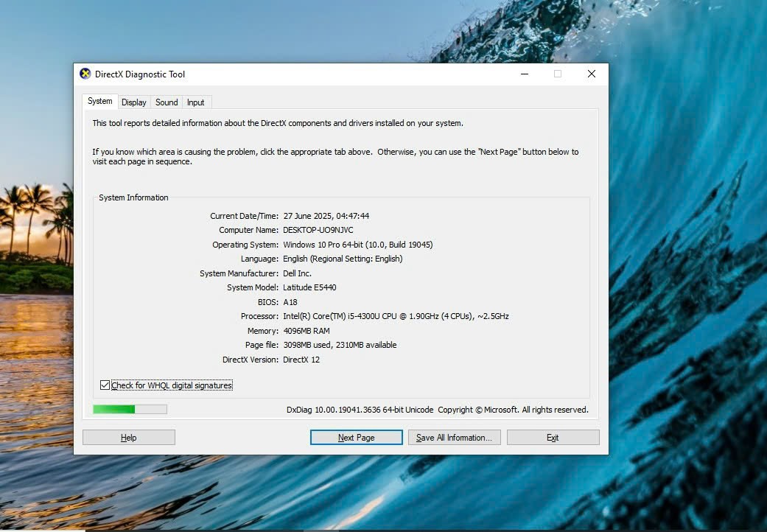Click the 4096MB RAM memory value
The height and width of the screenshot is (532, 767).
[x=307, y=331]
